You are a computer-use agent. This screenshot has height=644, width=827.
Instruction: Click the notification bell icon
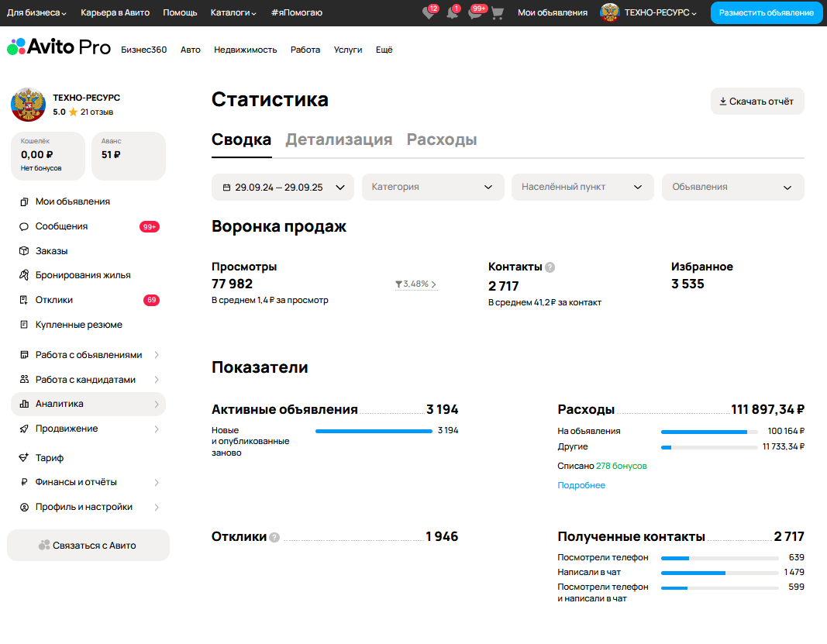(453, 13)
